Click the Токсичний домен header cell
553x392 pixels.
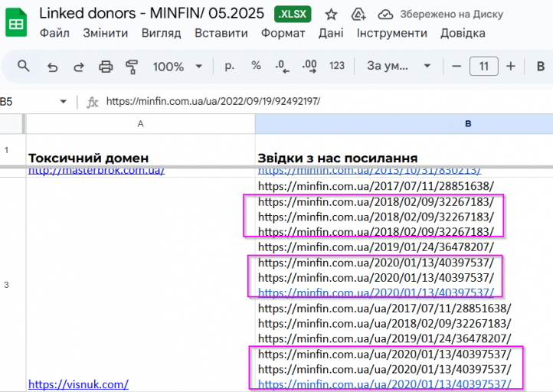(x=140, y=150)
